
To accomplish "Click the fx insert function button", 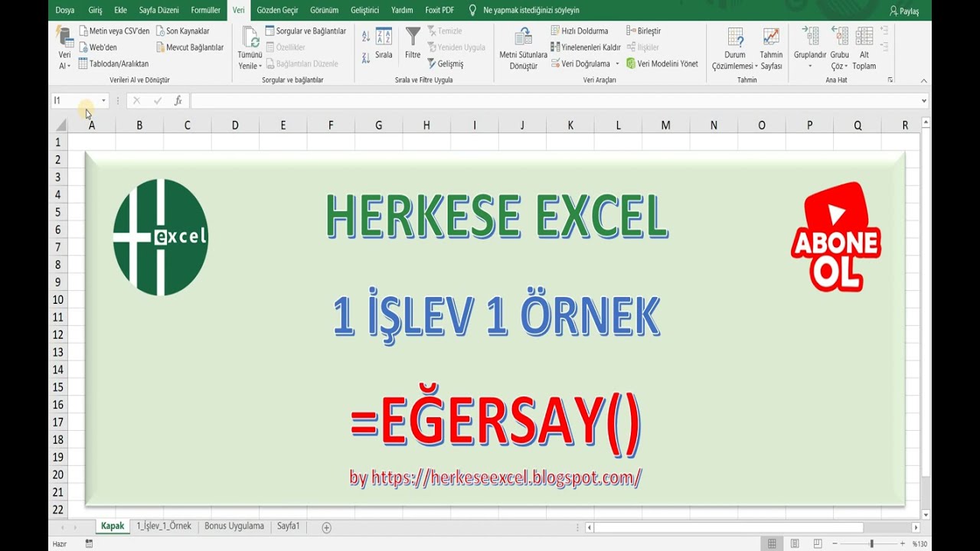I will pos(178,100).
